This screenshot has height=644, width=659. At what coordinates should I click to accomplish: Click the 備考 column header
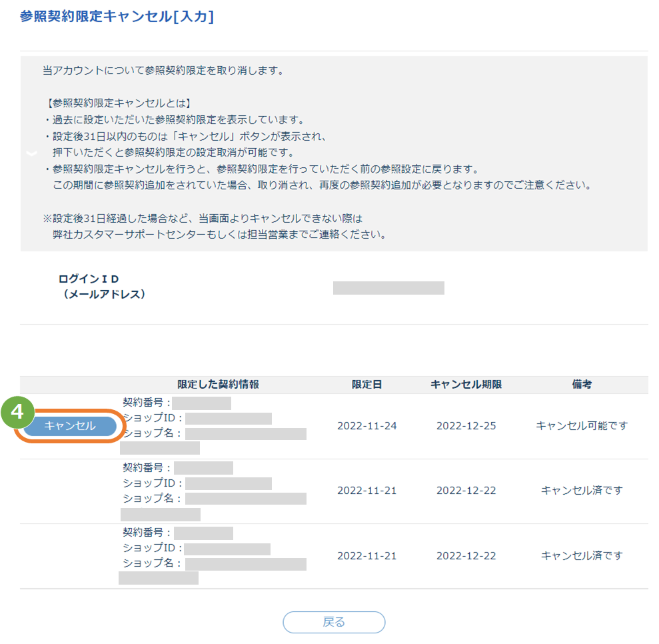(582, 384)
